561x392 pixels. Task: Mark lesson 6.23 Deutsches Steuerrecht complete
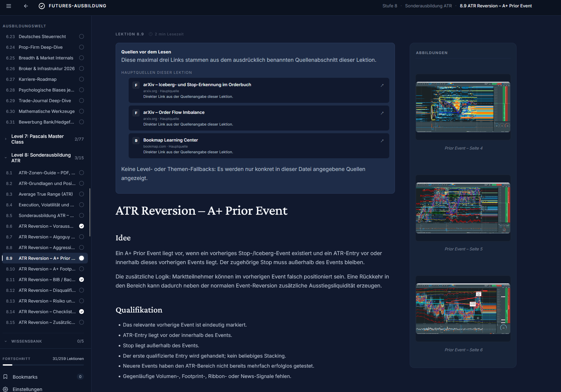click(82, 36)
